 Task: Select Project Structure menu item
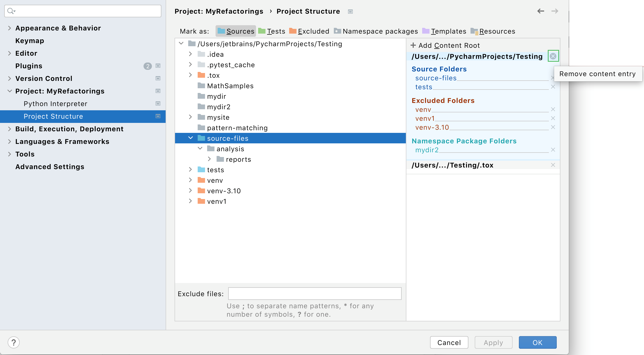(x=53, y=116)
